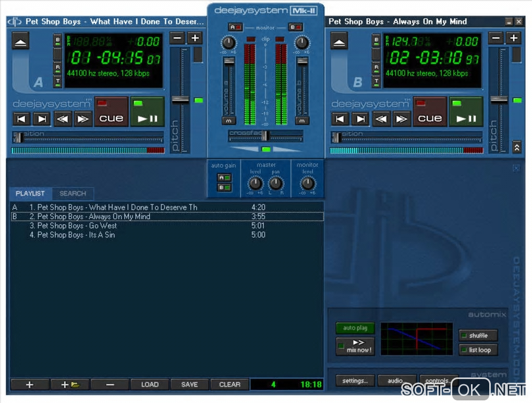This screenshot has width=532, height=403.
Task: Toggle the T button on deck A
Action: [x=58, y=82]
